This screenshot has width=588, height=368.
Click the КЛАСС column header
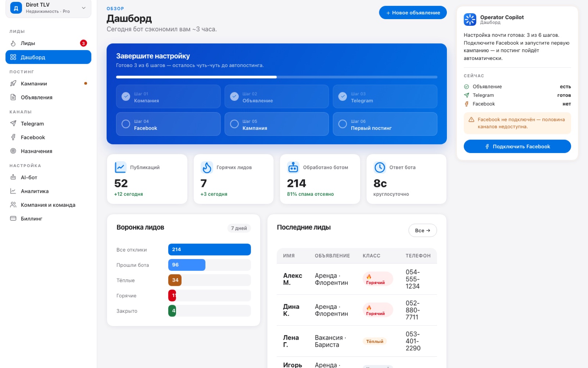[x=372, y=256]
